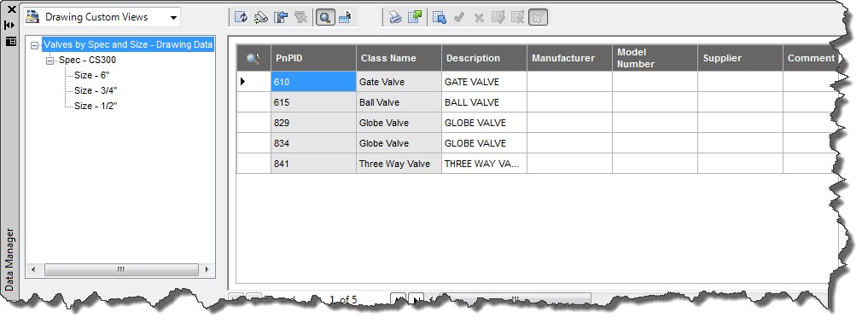Click the Manufacturer column header
868x329 pixels.
pos(569,58)
